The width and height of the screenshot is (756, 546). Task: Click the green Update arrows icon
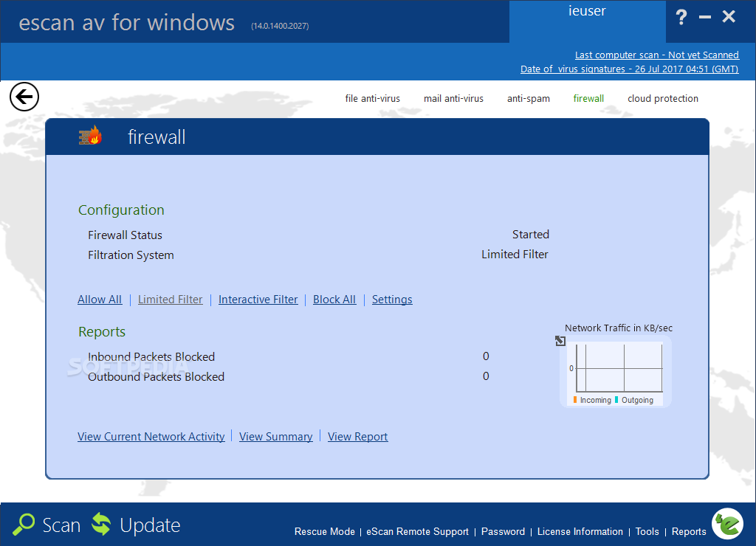coord(101,524)
